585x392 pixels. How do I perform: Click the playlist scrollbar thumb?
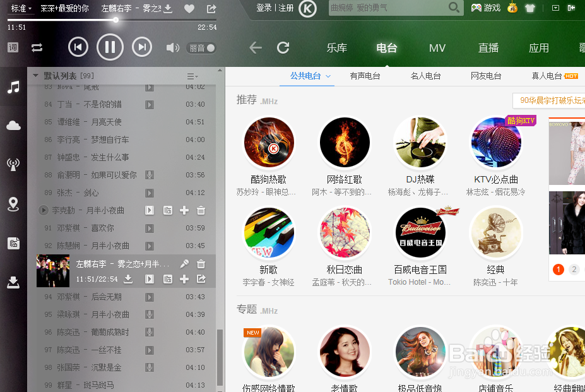click(x=220, y=357)
